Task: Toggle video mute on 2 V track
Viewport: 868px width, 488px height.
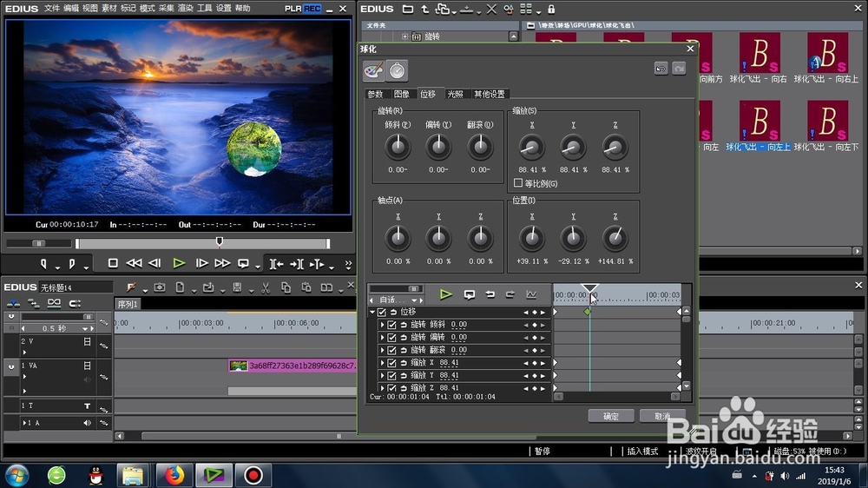Action: pos(87,342)
